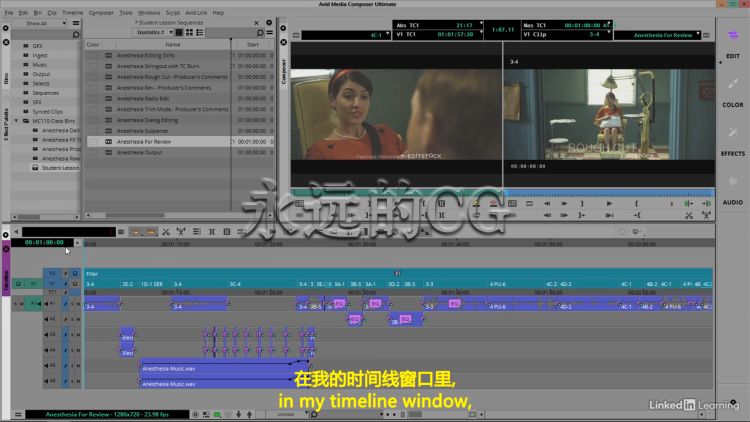Open the Timeline menu
750x422 pixels.
(72, 13)
